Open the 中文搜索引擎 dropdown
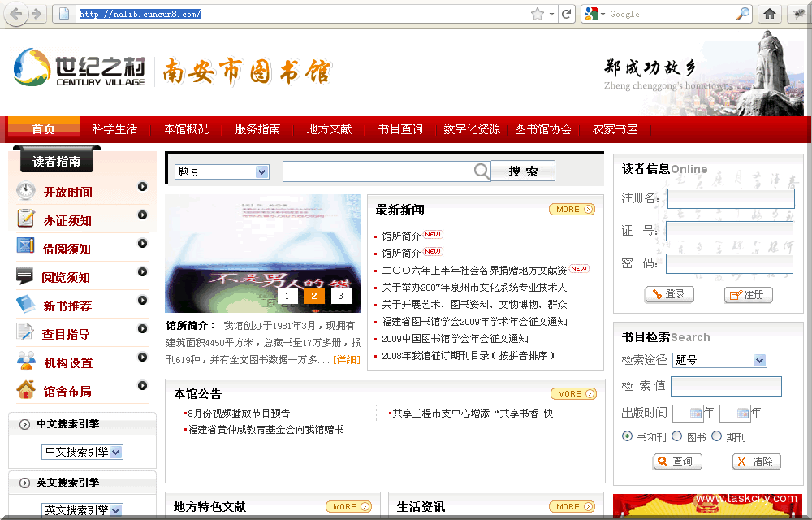 coord(84,452)
